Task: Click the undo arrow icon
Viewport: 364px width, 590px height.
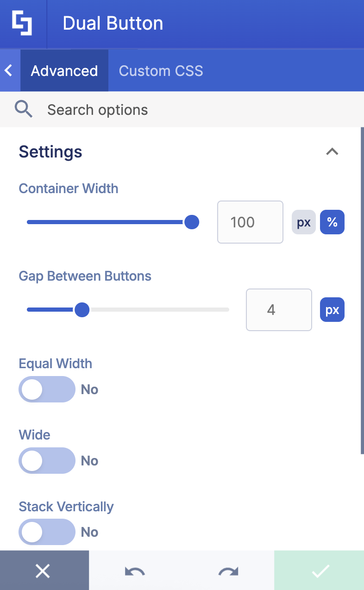Action: (134, 571)
